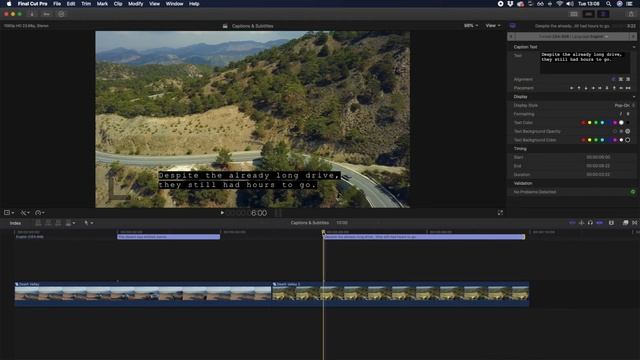Set caption alignment to center

pyautogui.click(x=621, y=79)
